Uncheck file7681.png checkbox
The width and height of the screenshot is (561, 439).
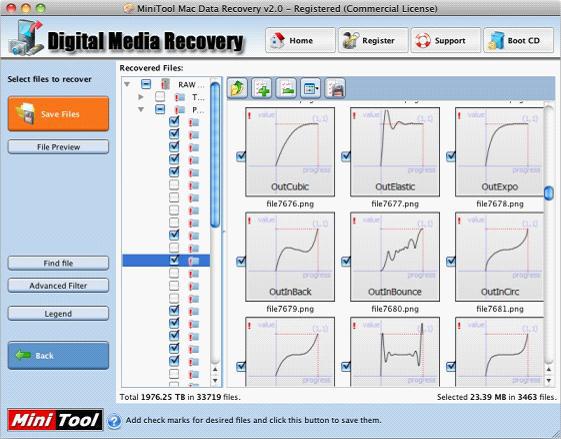click(x=451, y=262)
